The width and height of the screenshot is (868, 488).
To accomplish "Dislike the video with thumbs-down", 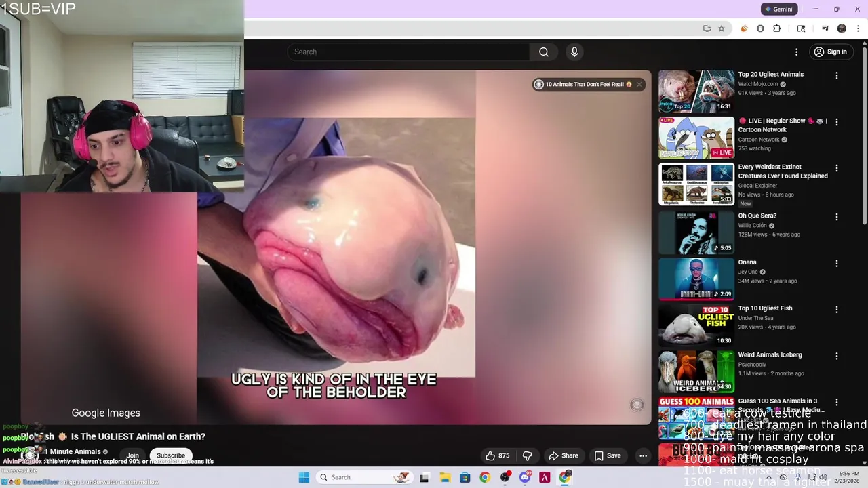I will 527,455.
